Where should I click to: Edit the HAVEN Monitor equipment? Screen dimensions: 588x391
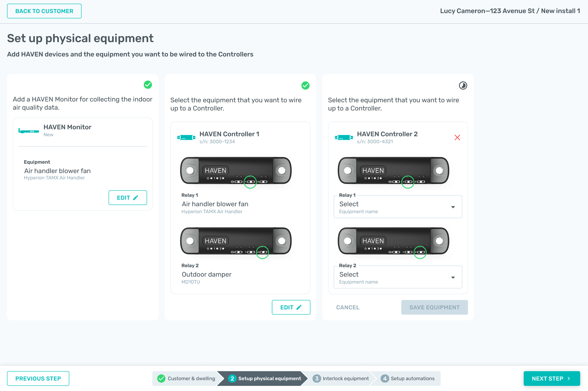[x=128, y=197]
